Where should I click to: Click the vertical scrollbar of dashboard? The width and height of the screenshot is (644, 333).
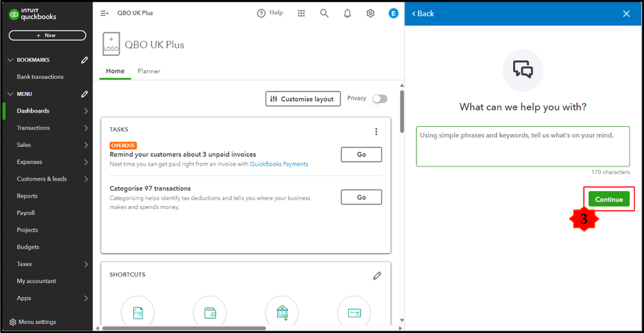click(402, 111)
